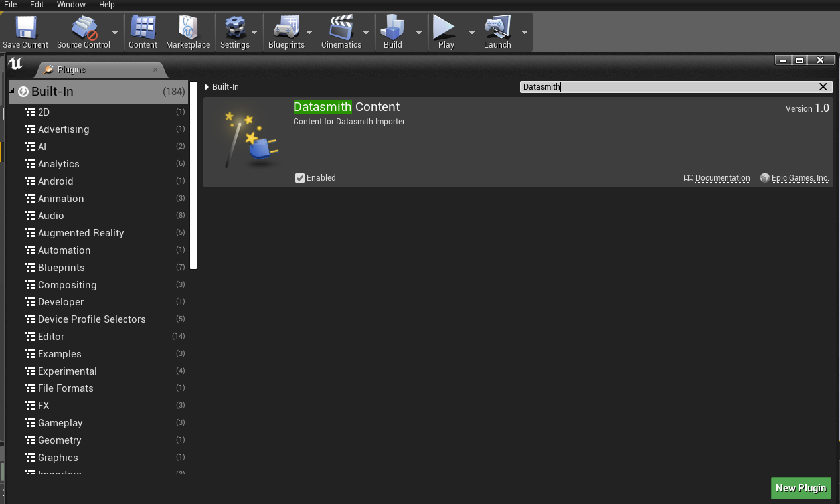Clear the Datasmith search with the X
Image resolution: width=840 pixels, height=504 pixels.
click(x=823, y=86)
